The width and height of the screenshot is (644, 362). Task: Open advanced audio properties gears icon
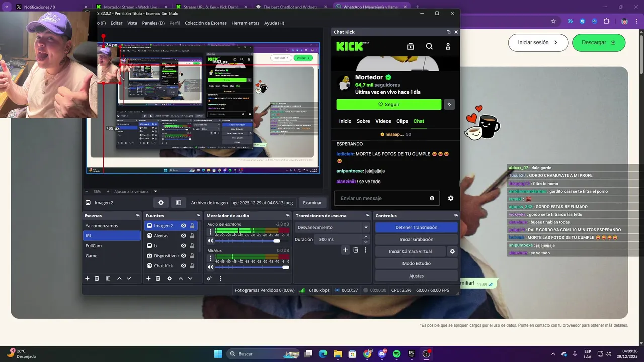(209, 278)
